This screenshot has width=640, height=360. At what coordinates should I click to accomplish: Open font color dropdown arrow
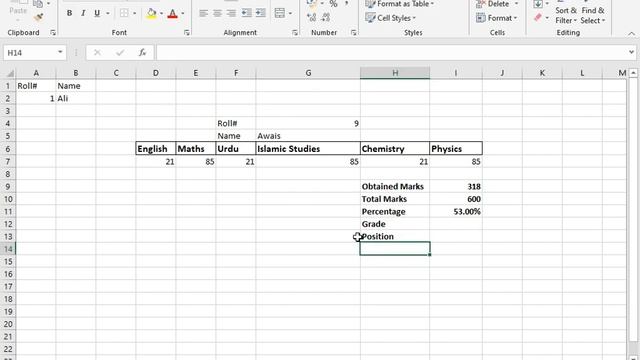182,13
